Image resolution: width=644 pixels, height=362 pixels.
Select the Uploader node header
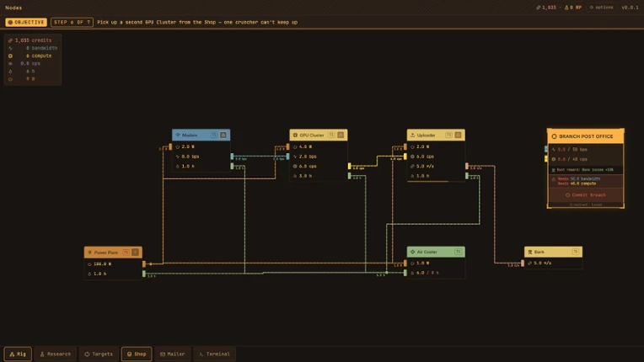tap(436, 135)
